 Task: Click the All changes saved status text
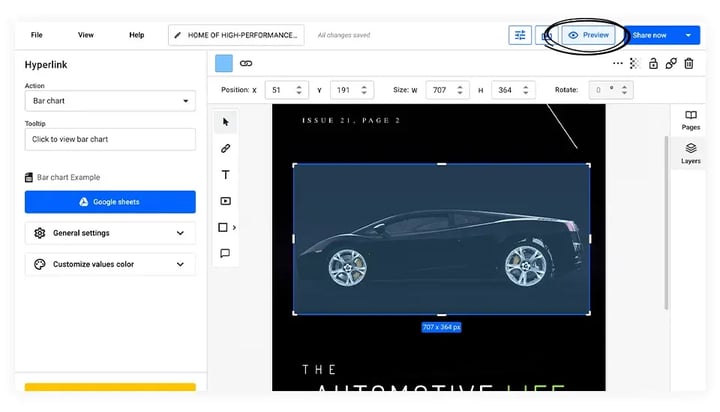coord(344,35)
